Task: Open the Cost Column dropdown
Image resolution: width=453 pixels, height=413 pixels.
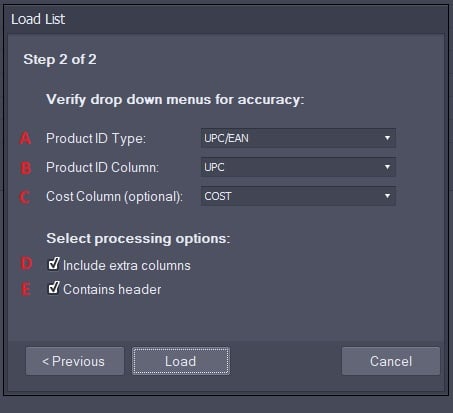Action: (x=298, y=196)
